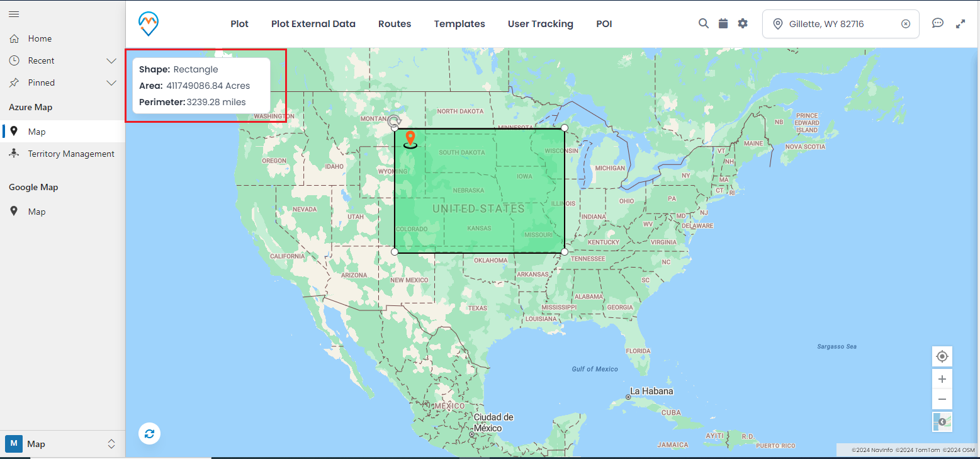Click the Gulf of Mexico label
The height and width of the screenshot is (459, 980).
coord(595,369)
